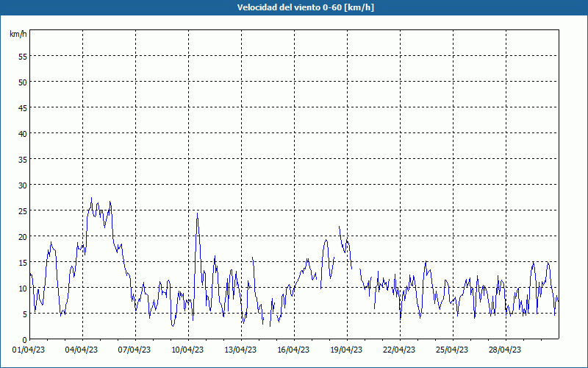The width and height of the screenshot is (588, 368).
Task: Select the date label '01/04/23'
Action: point(29,350)
